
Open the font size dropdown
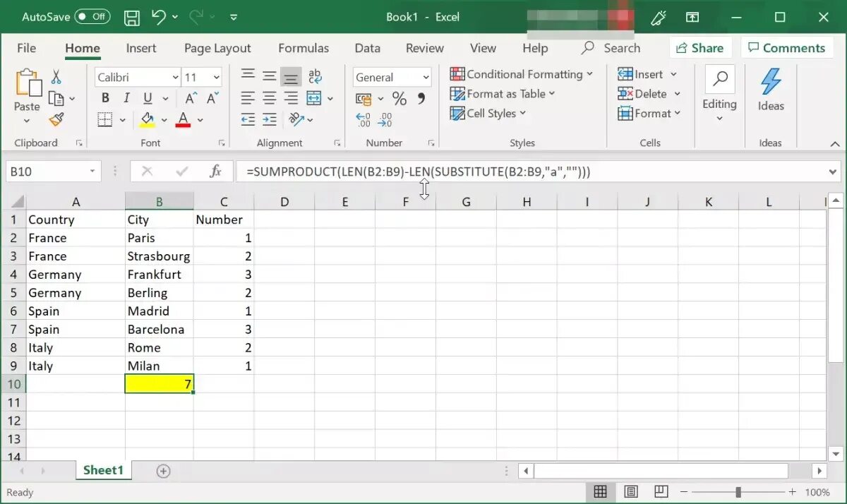[216, 78]
